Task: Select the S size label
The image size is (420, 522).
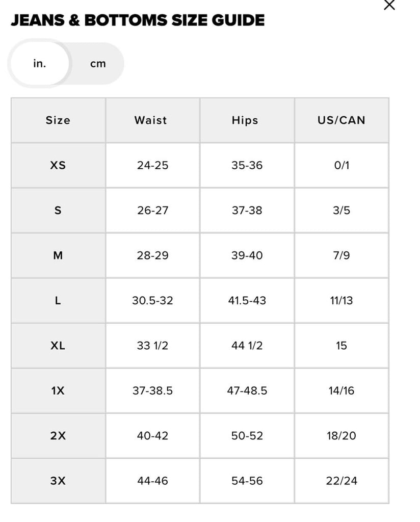Action: [x=58, y=210]
